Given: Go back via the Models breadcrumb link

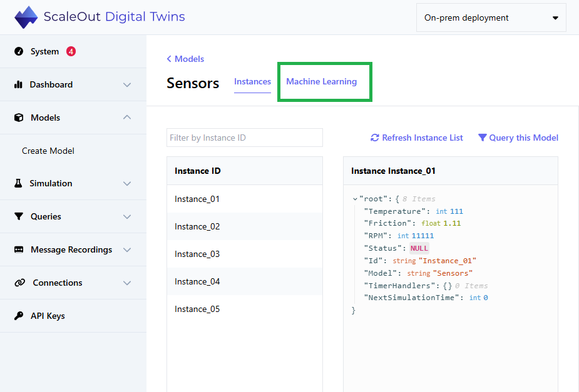Looking at the screenshot, I should point(189,59).
